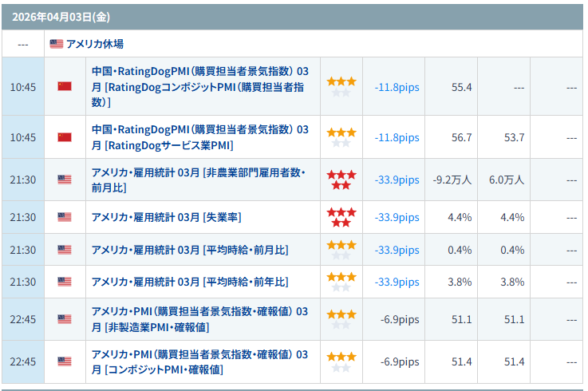The image size is (588, 391).
Task: Click orange star rating for 平均時給・前月比
Action: pyautogui.click(x=341, y=250)
